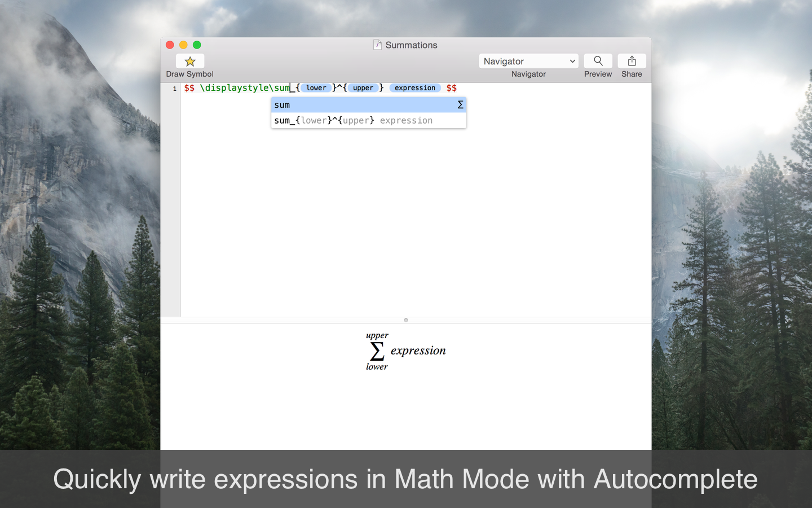Viewport: 812px width, 508px height.
Task: Select the expression placeholder token
Action: coord(415,88)
